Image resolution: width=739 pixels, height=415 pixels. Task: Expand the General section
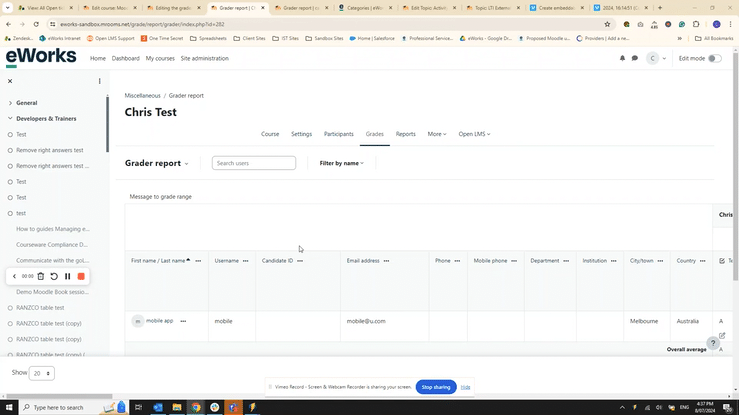pos(10,103)
